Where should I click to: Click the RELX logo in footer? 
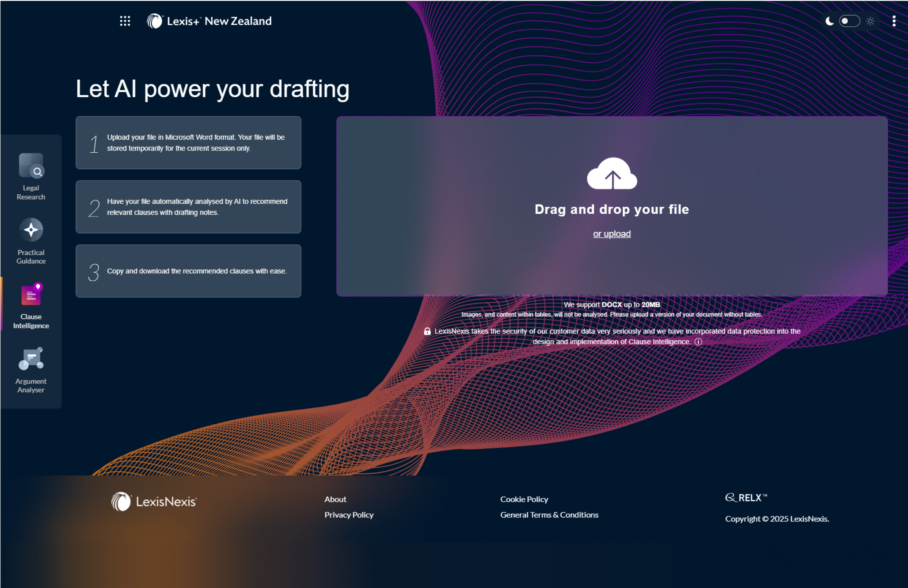(x=746, y=498)
